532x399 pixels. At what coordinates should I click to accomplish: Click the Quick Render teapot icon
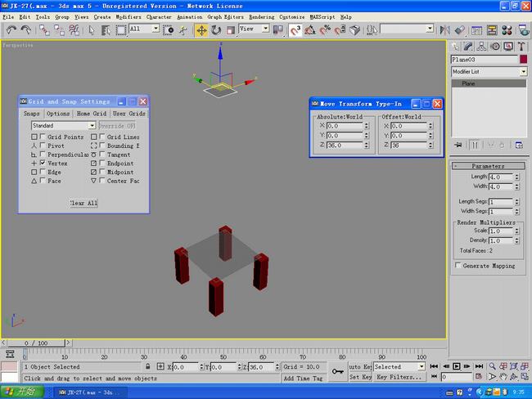click(524, 30)
